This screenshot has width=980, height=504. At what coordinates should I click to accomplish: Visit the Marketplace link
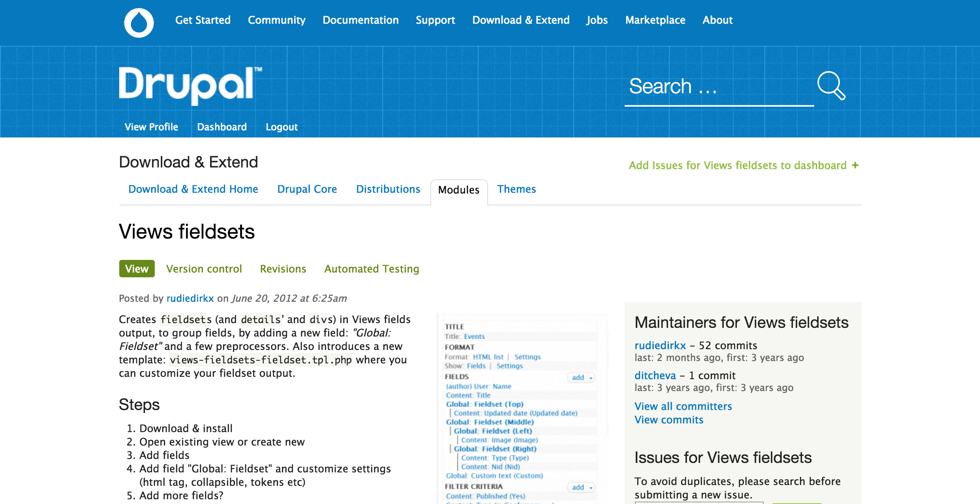(655, 20)
